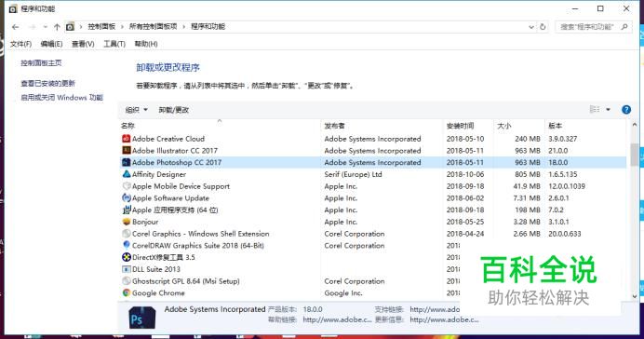This screenshot has width=644, height=339.
Task: Select the Corel Graphics Windows Shell Extension icon
Action: click(127, 234)
